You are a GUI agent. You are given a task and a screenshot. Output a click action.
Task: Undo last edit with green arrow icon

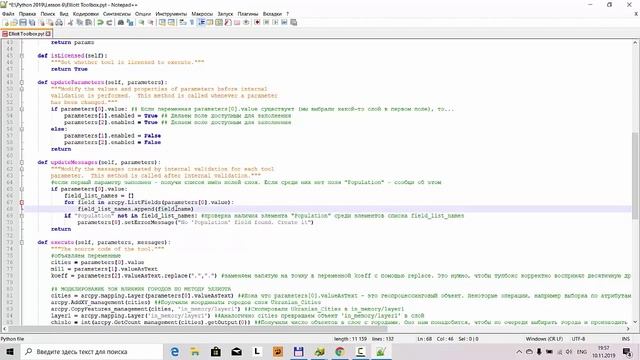coord(100,22)
